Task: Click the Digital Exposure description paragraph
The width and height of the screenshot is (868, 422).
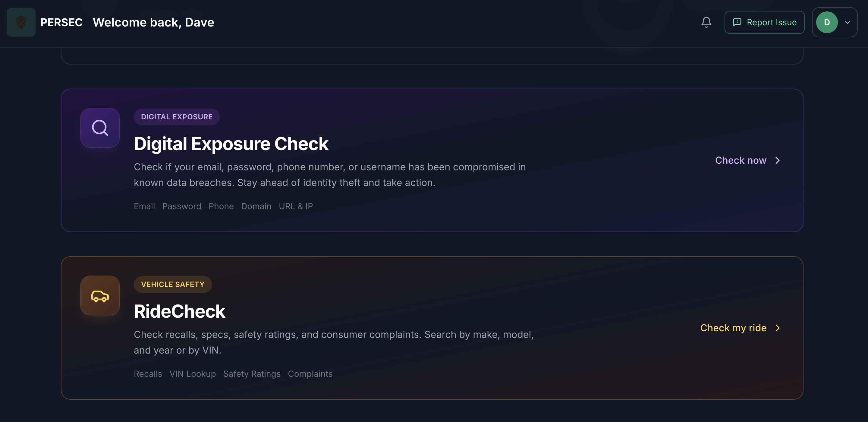Action: coord(329,175)
